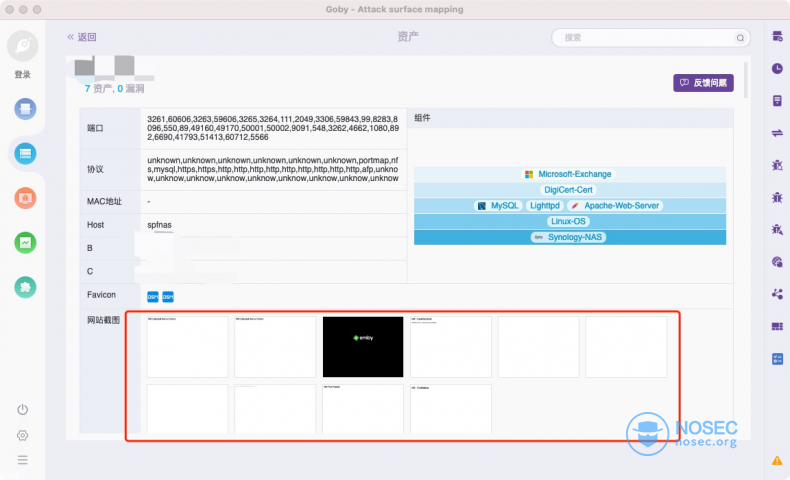Click the Goby logo avatar in sidebar
790x480 pixels.
pyautogui.click(x=22, y=46)
